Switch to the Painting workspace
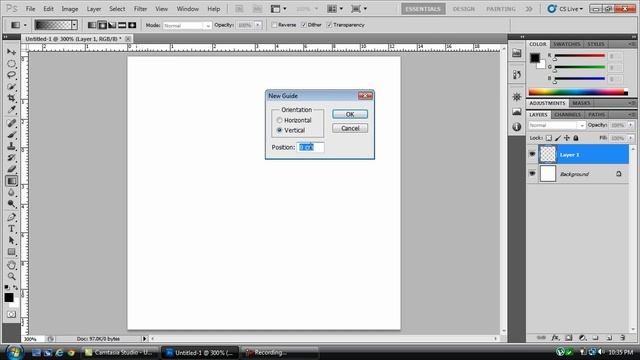This screenshot has width=640, height=360. tap(500, 9)
